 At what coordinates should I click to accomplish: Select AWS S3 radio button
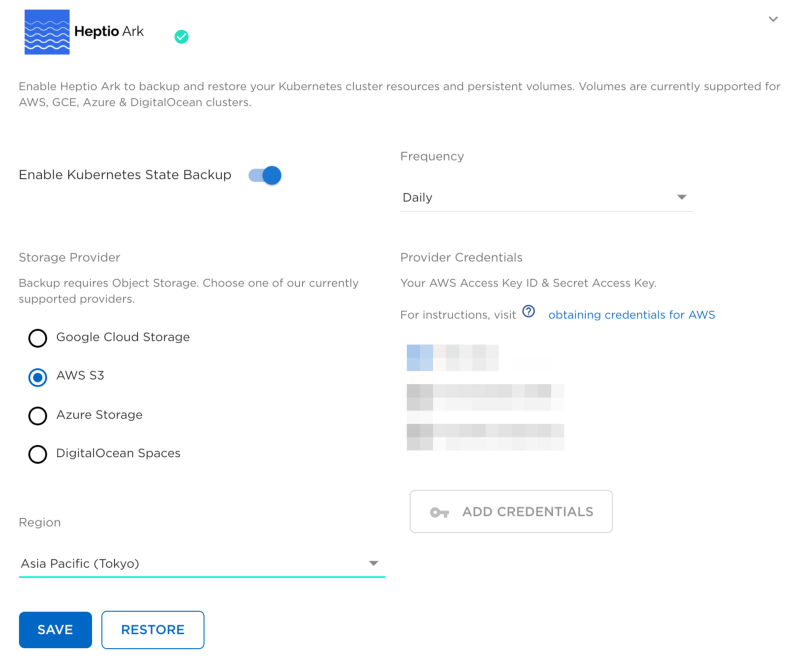coord(38,377)
